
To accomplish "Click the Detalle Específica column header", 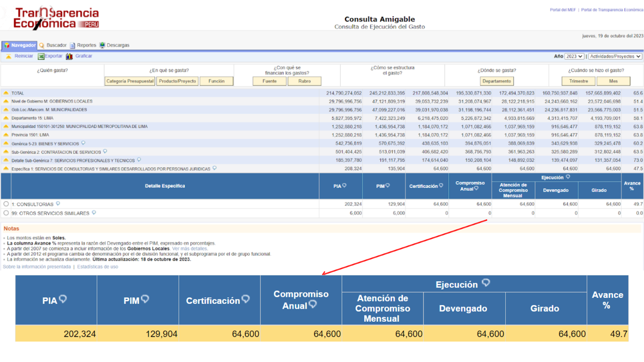I will click(x=165, y=186).
